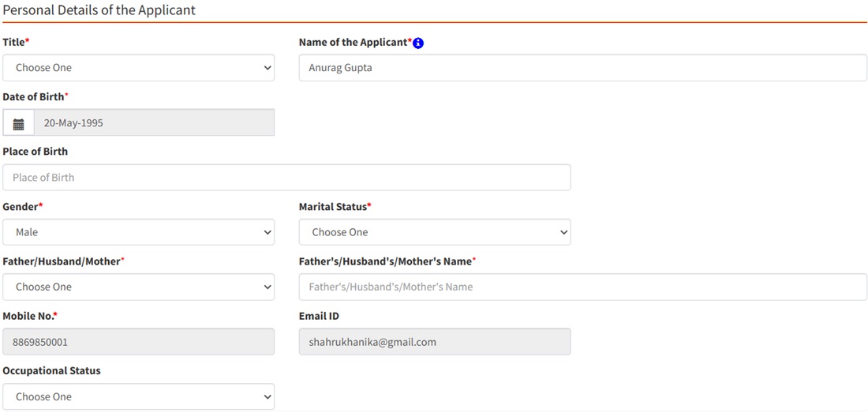Click the mobile number field 8869850001
Image resolution: width=868 pixels, height=413 pixels.
138,342
